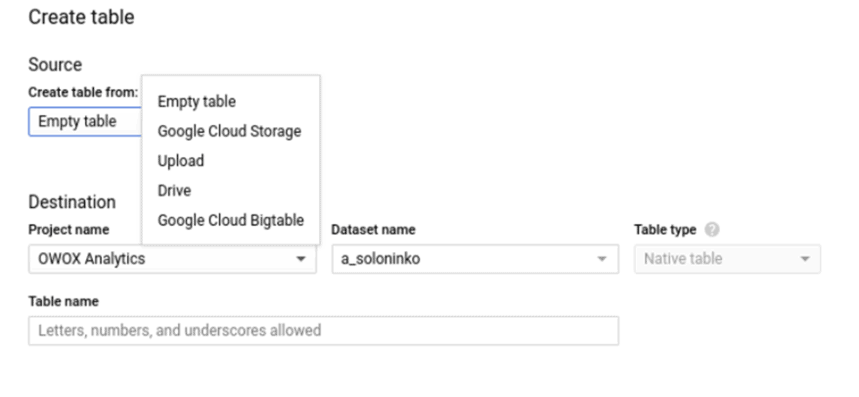This screenshot has width=859, height=397.
Task: Open the a_soloninko dataset dropdown
Action: pyautogui.click(x=475, y=259)
